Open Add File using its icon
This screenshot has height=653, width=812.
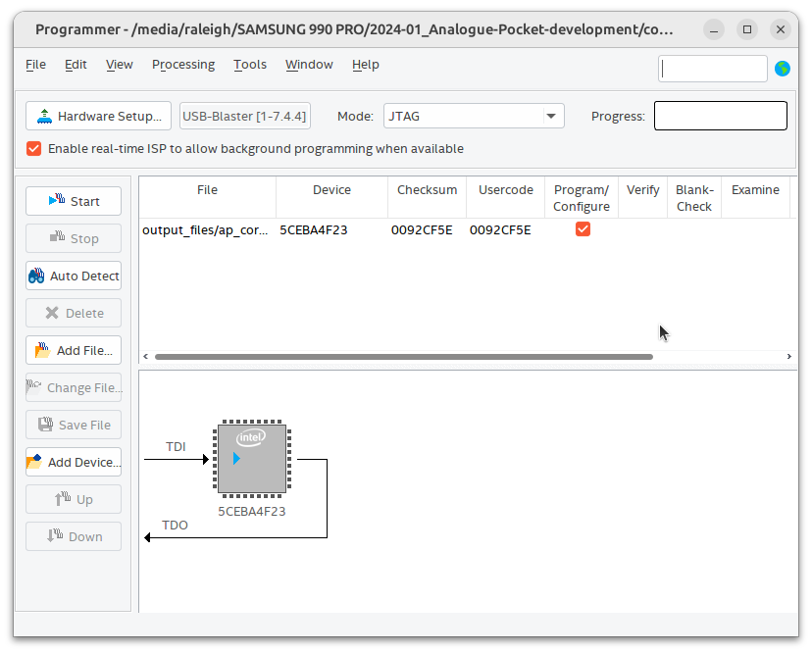pos(40,350)
